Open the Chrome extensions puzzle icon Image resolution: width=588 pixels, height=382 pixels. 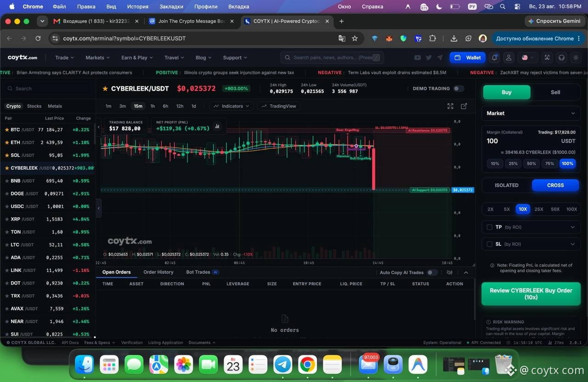tap(432, 39)
